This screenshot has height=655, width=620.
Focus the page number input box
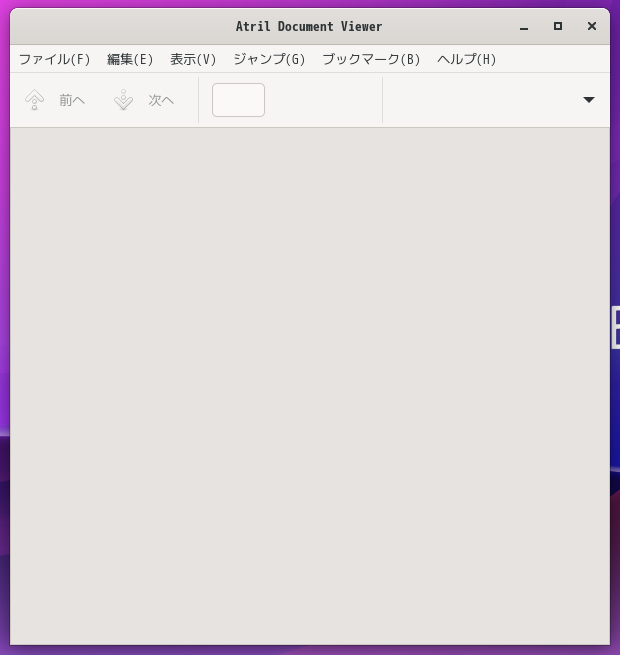238,100
